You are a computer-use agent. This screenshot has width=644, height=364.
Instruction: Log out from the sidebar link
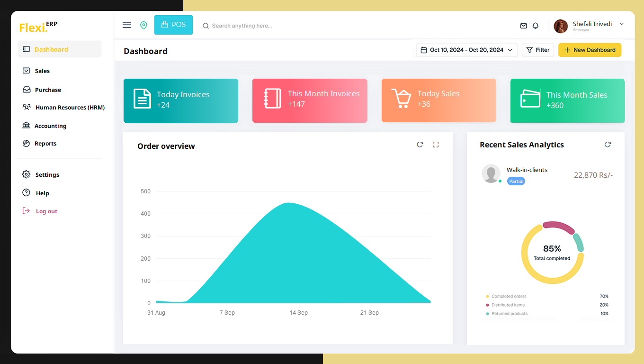pyautogui.click(x=46, y=211)
